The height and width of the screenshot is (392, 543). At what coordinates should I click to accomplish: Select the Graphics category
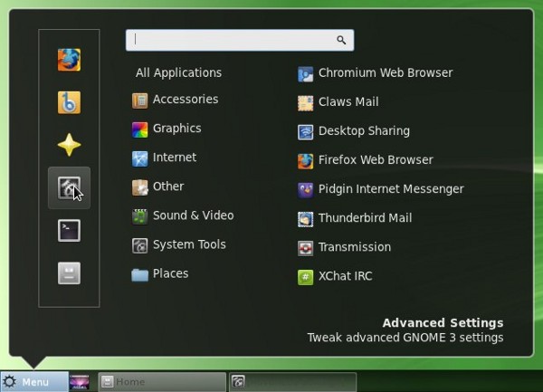pos(176,129)
